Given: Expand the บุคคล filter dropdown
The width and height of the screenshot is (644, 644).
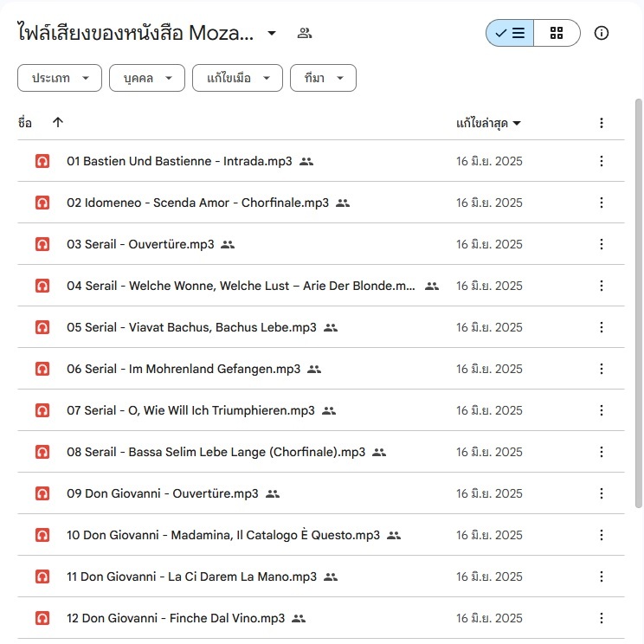Looking at the screenshot, I should (x=147, y=78).
